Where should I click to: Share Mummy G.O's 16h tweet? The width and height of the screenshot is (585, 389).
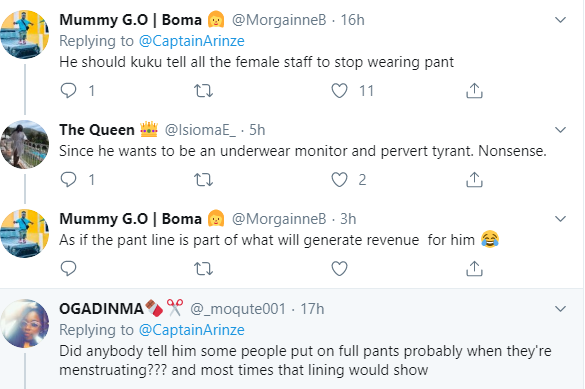(x=474, y=91)
